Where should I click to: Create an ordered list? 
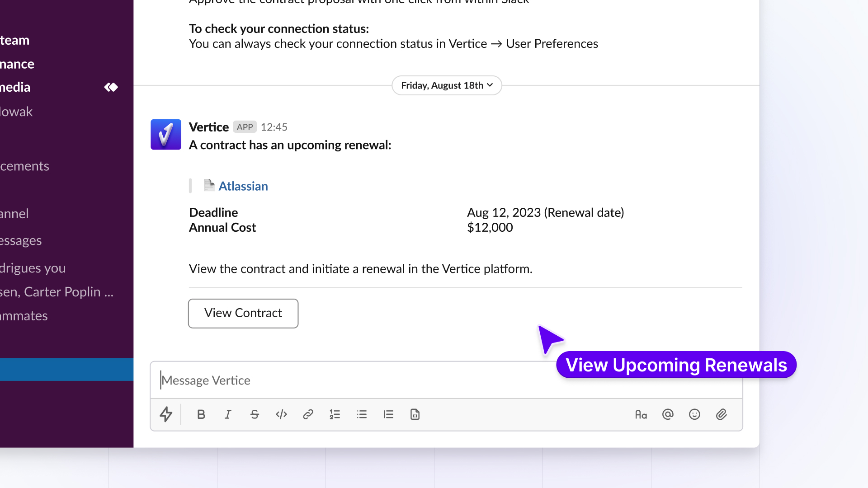pos(335,414)
